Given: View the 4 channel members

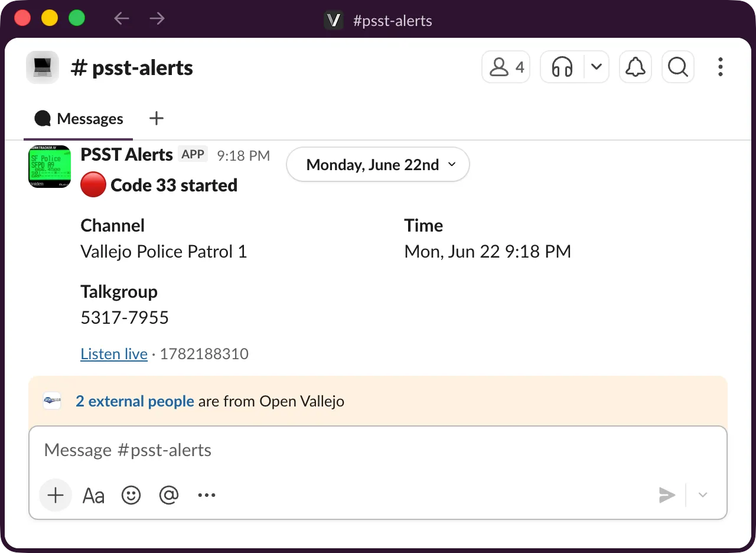Looking at the screenshot, I should [506, 67].
